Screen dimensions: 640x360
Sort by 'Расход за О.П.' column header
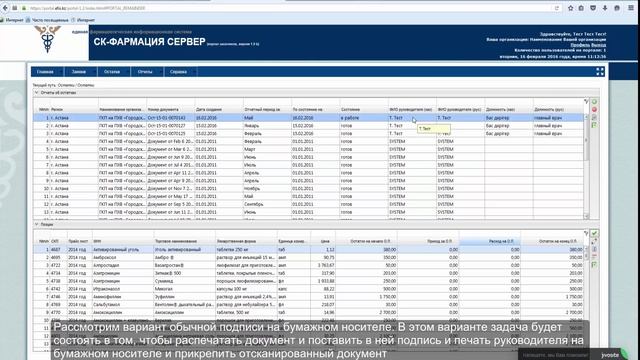coord(489,241)
